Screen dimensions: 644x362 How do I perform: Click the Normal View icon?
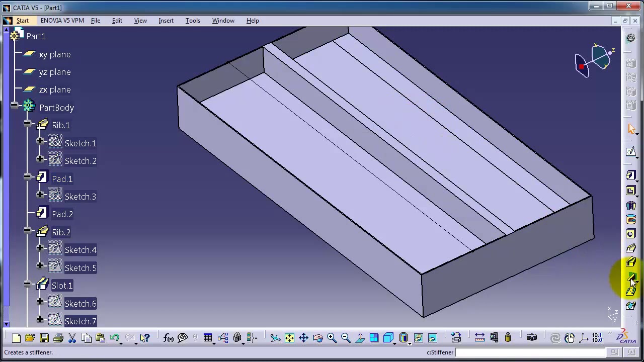360,338
